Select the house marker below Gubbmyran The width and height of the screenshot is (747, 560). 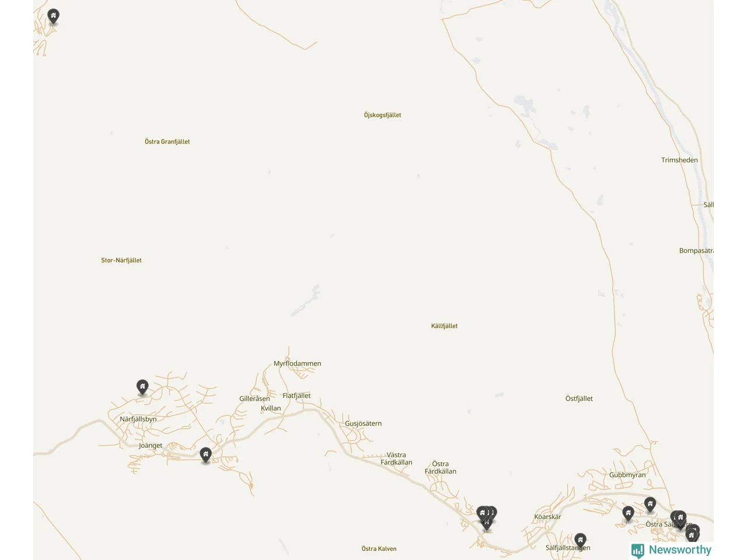650,505
